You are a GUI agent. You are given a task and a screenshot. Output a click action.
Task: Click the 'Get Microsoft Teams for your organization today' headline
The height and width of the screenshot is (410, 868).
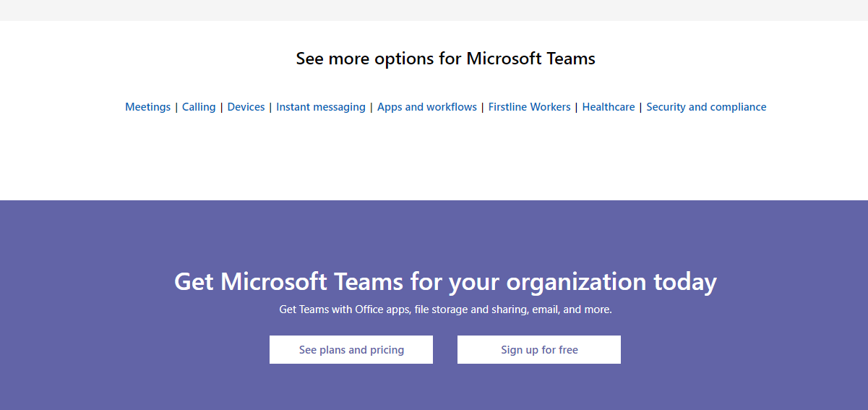coord(445,281)
